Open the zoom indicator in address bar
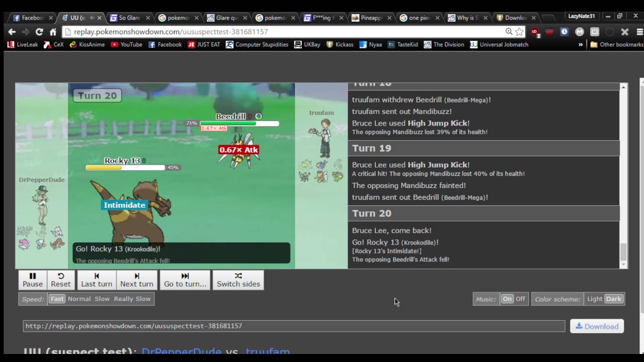The image size is (644, 362). 509,32
